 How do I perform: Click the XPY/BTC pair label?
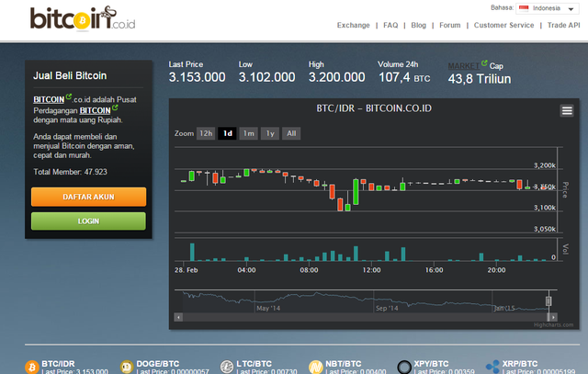click(x=431, y=364)
